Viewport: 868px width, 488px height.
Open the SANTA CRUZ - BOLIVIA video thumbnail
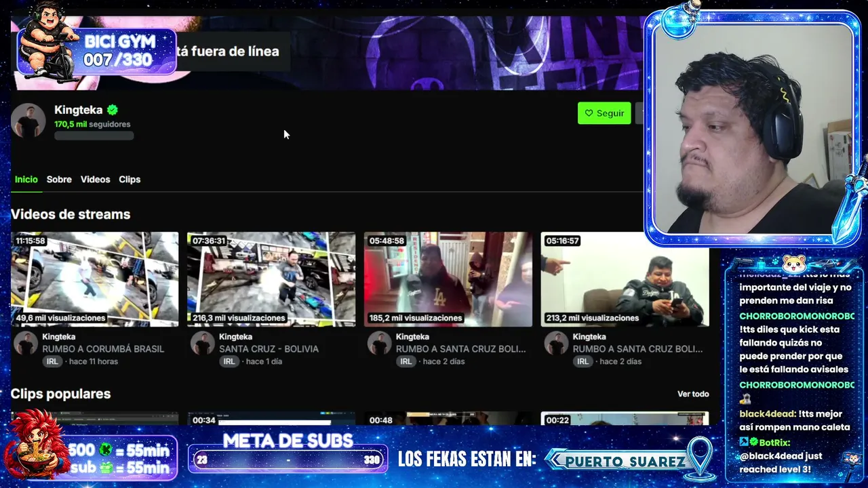pyautogui.click(x=271, y=279)
